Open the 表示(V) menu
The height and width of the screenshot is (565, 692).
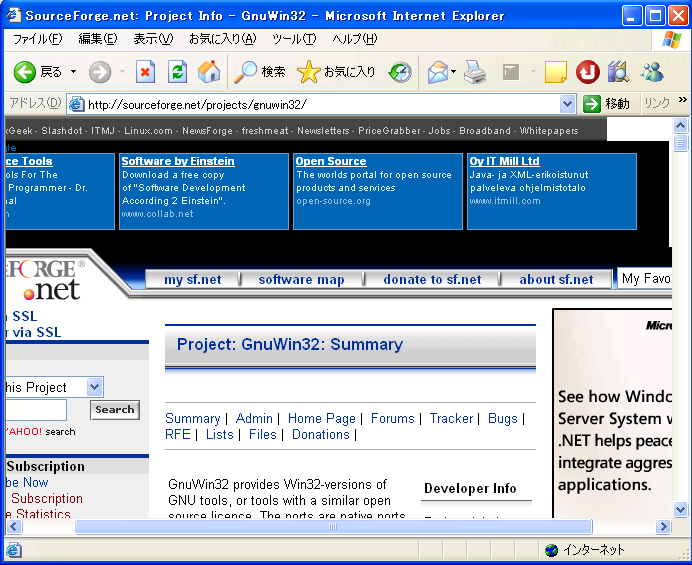(153, 39)
